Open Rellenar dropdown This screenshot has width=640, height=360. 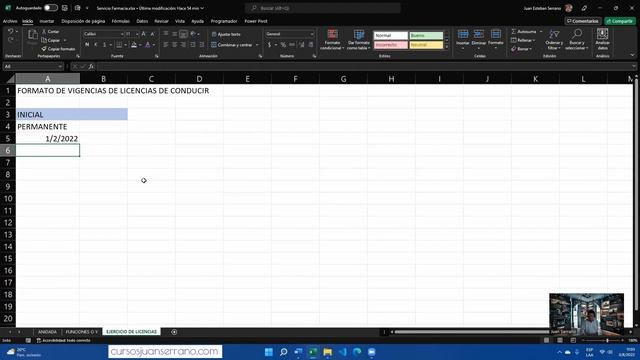(523, 40)
